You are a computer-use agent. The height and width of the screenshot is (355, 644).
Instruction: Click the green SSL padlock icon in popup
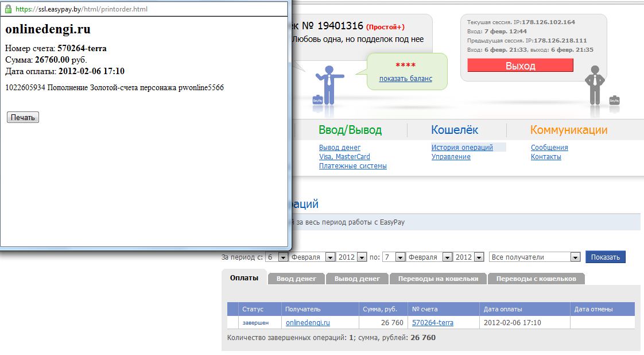click(8, 9)
